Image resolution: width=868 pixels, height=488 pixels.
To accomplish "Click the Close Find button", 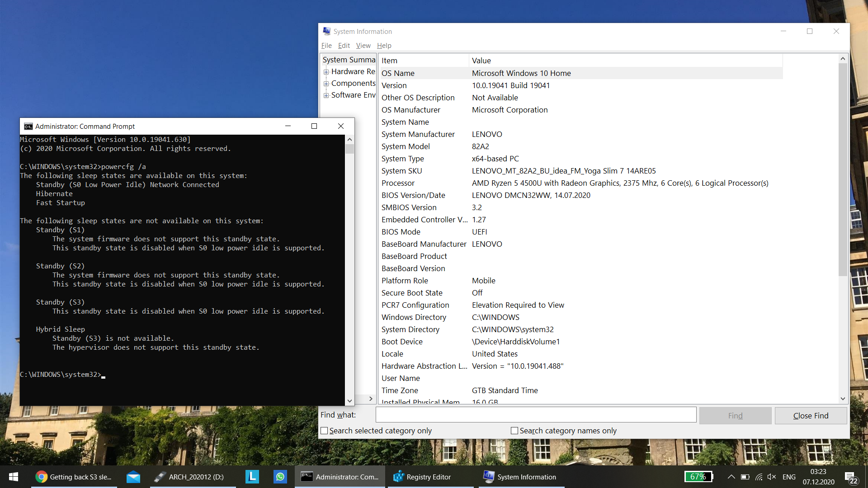I will coord(811,416).
